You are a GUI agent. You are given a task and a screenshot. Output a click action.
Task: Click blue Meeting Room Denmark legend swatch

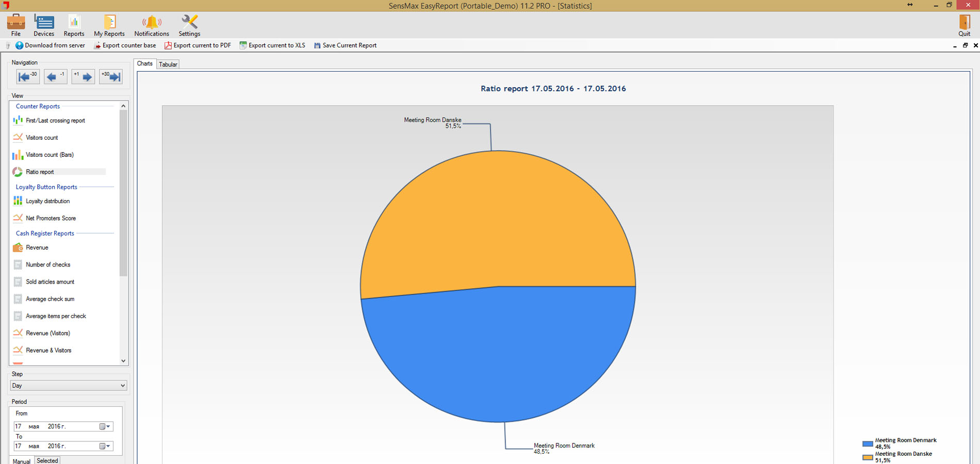tap(868, 443)
